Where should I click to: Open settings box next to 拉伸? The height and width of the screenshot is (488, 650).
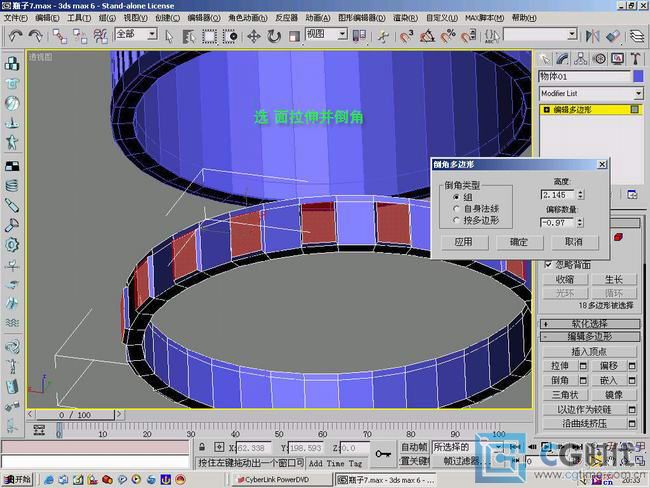[x=583, y=366]
